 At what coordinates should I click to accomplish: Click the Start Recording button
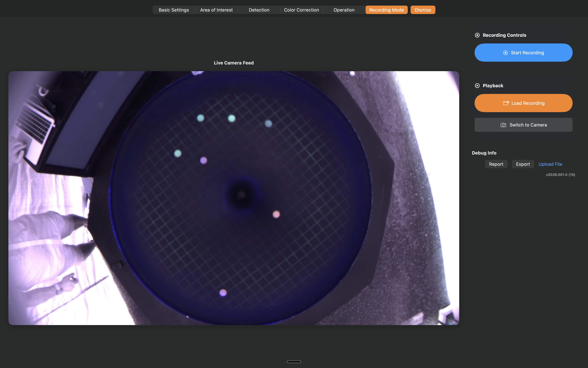[x=523, y=53]
